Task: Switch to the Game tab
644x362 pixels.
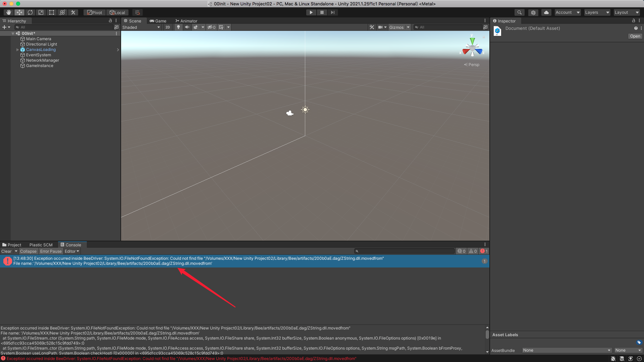Action: click(x=158, y=21)
